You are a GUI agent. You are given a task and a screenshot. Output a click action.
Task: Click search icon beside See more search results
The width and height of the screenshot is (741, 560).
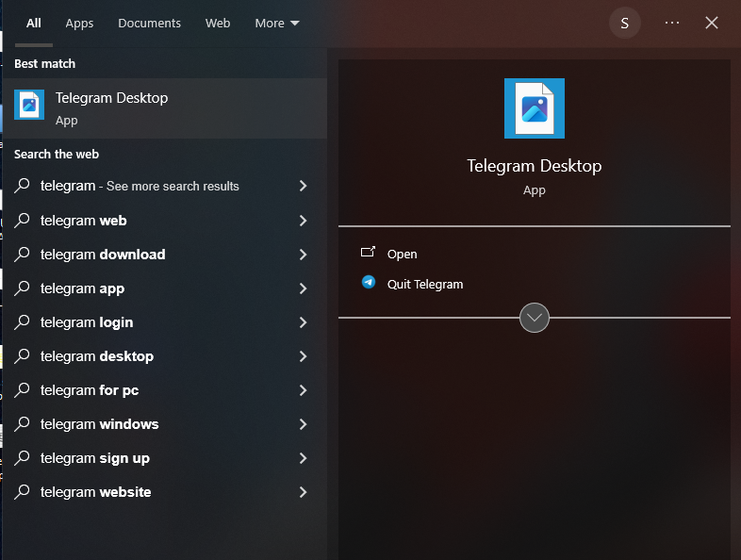click(22, 186)
